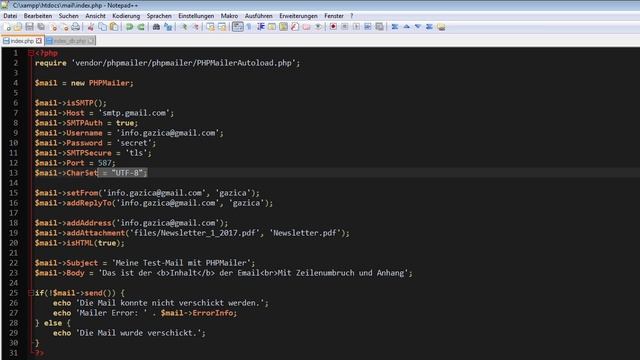The width and height of the screenshot is (640, 360).
Task: Cut selection using scissors icon
Action: click(x=91, y=27)
